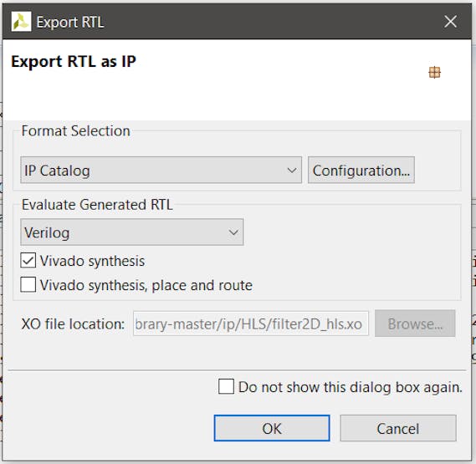Click the Vivado HLS logo in title bar
The image size is (476, 464).
tap(21, 22)
